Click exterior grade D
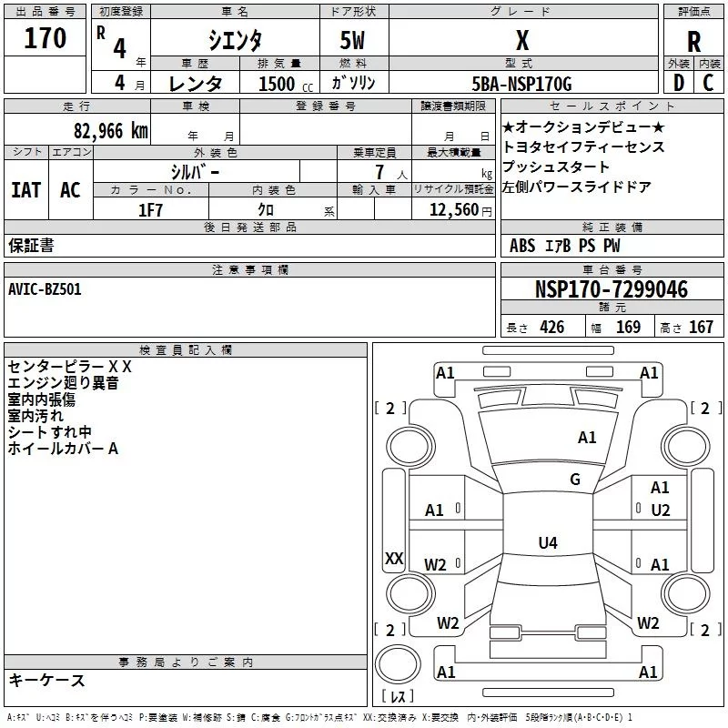Screen dimensions: 728x728 [679, 83]
